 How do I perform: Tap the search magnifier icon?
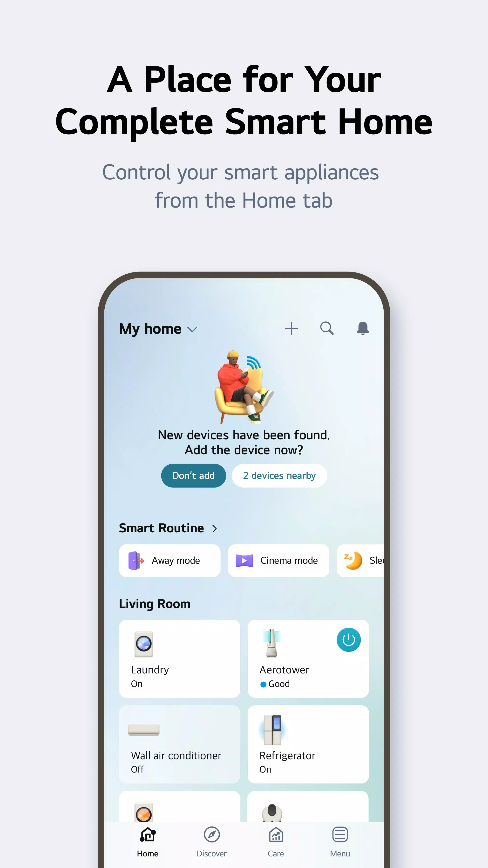click(327, 328)
